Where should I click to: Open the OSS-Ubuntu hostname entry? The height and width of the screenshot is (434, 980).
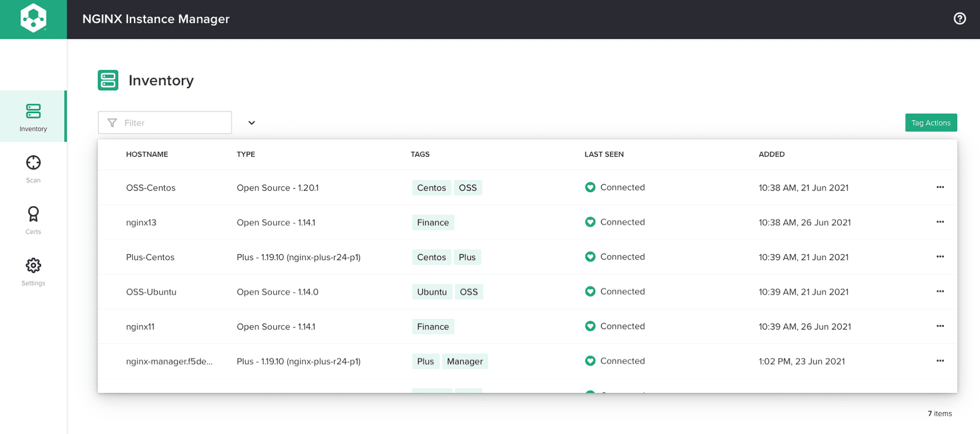[x=151, y=292]
